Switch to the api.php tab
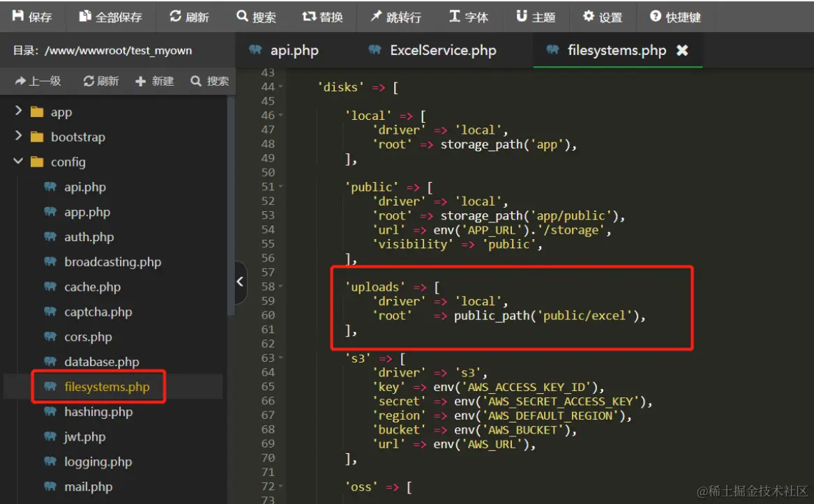This screenshot has height=504, width=814. point(284,50)
